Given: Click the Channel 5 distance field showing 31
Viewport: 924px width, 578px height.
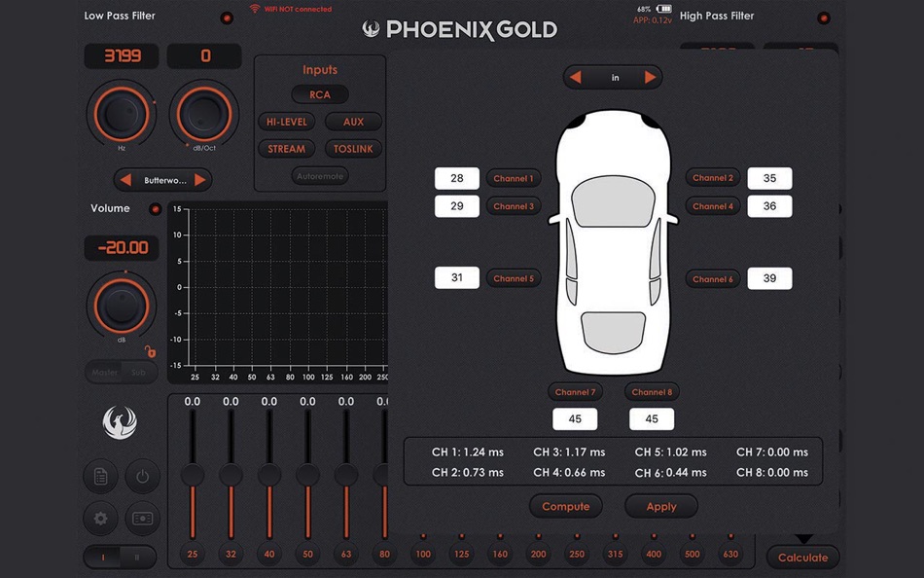Looking at the screenshot, I should click(457, 277).
